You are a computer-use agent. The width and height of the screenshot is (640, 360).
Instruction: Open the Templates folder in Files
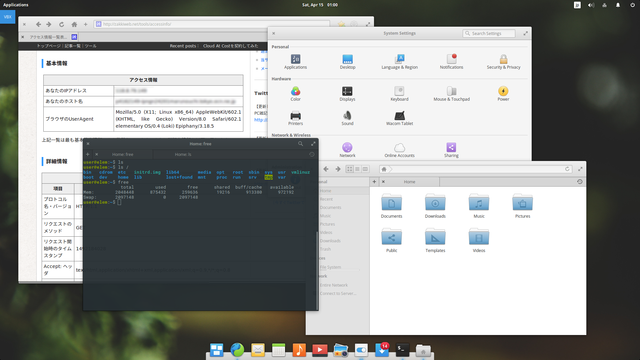(435, 241)
